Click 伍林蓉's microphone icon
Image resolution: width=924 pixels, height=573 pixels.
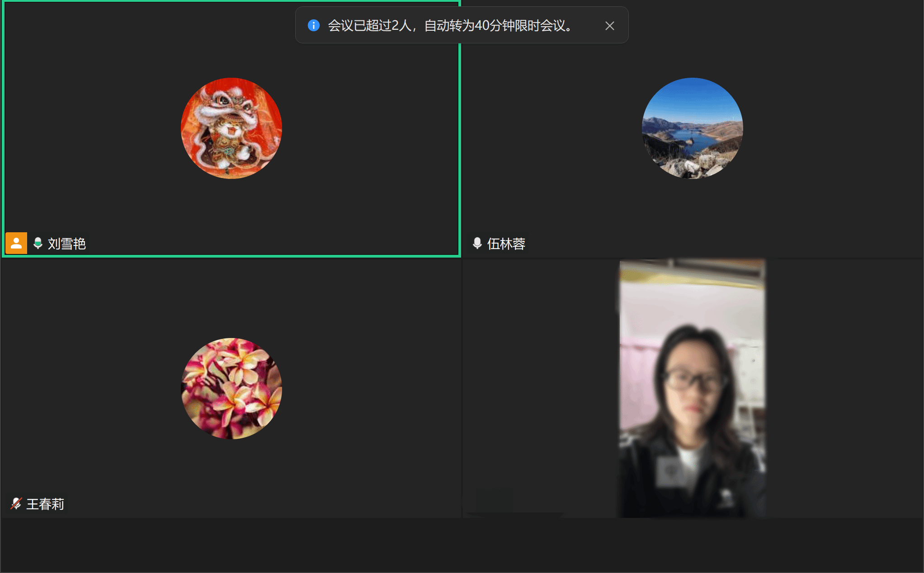click(477, 244)
